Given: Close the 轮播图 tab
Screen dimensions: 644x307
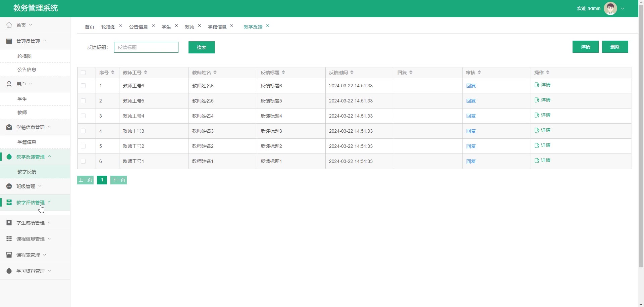Looking at the screenshot, I should click(121, 26).
